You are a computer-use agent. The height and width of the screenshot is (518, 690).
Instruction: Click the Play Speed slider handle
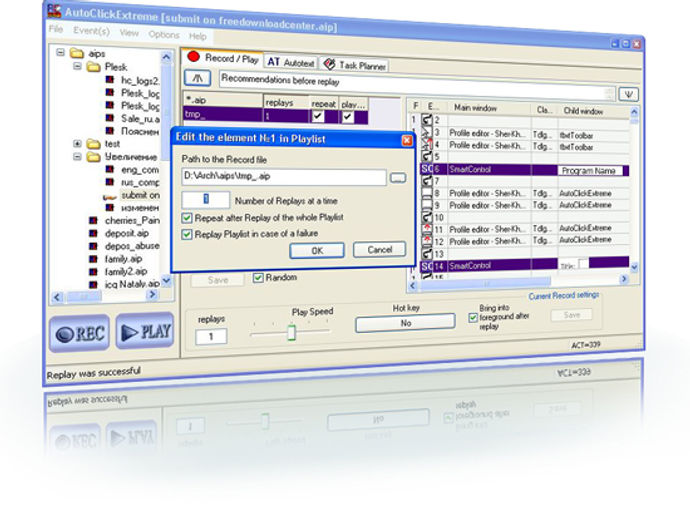pyautogui.click(x=291, y=333)
